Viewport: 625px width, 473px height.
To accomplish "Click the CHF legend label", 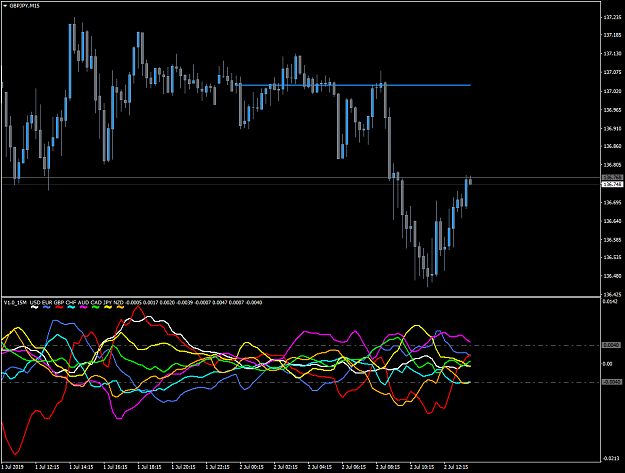I will point(71,302).
